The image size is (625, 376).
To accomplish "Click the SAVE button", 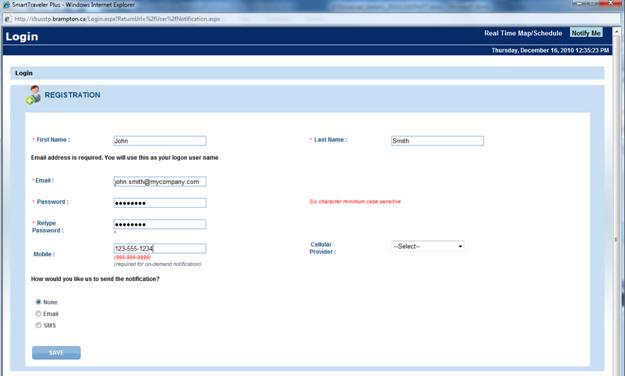I will (56, 352).
